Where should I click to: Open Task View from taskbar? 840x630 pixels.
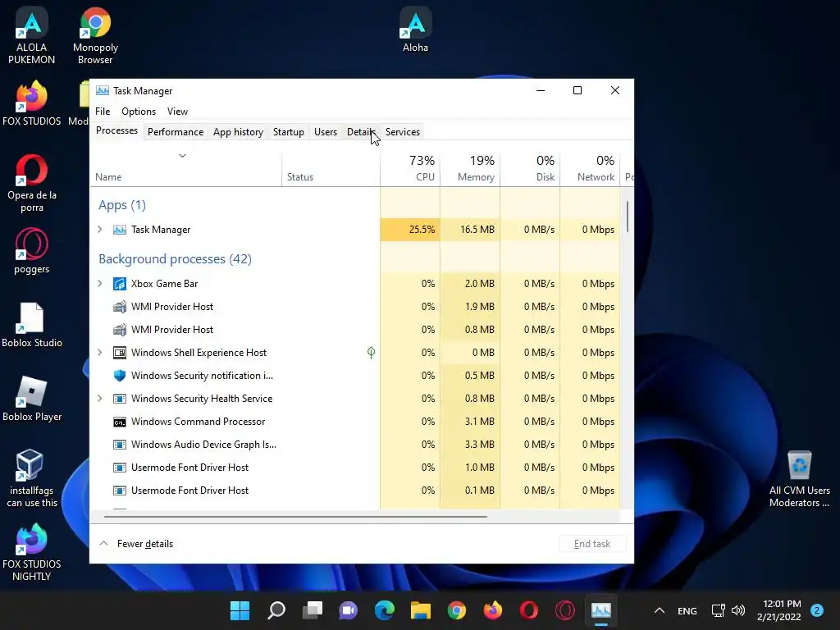tap(313, 610)
